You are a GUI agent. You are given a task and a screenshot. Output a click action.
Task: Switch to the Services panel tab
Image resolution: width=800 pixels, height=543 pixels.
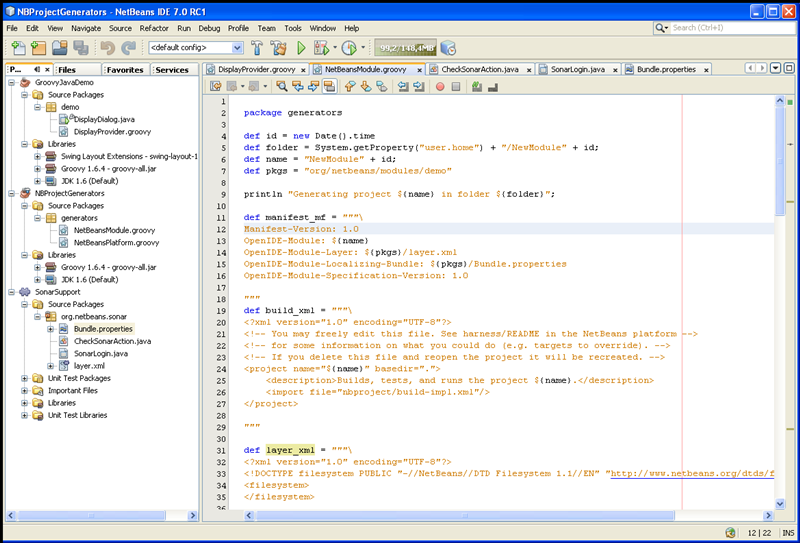click(172, 70)
